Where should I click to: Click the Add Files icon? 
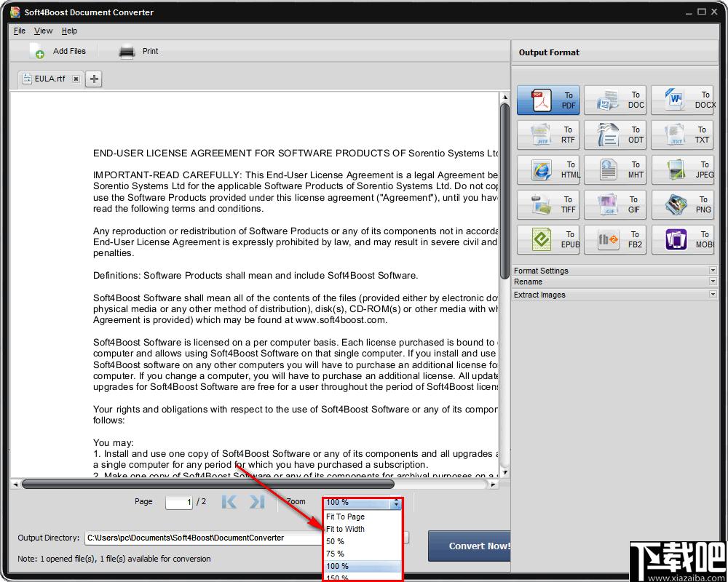coord(36,51)
